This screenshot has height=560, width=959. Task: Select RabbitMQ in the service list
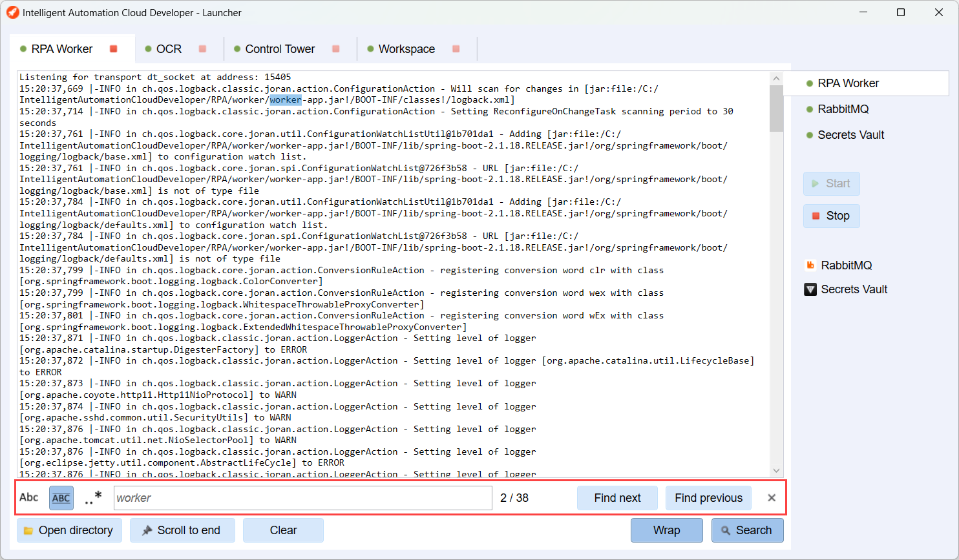(843, 109)
